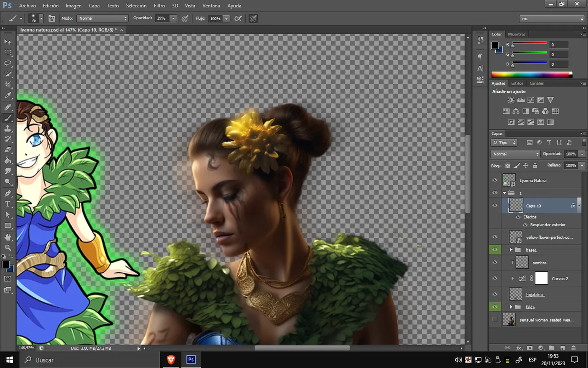588x368 pixels.
Task: Select the Paint Bucket tool
Action: coord(8,161)
